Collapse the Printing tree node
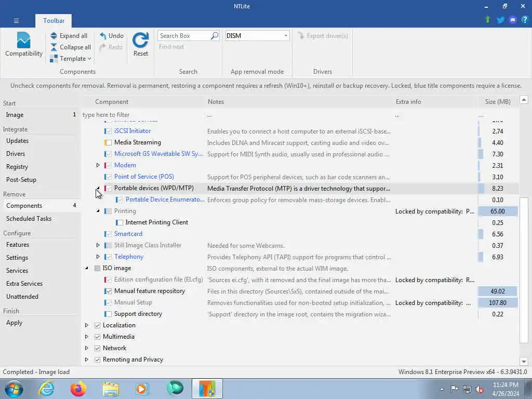 pyautogui.click(x=98, y=211)
